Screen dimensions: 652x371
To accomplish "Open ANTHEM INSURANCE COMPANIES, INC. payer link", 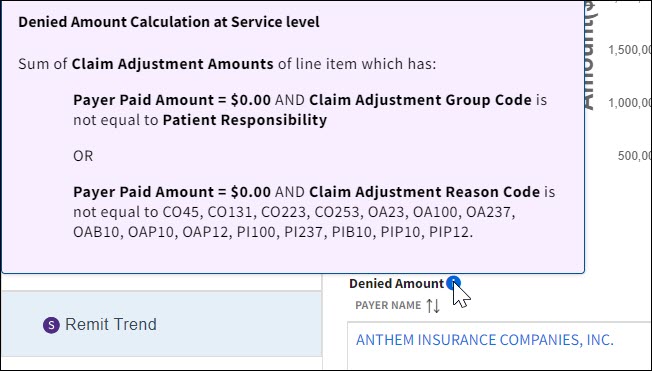I will pyautogui.click(x=484, y=340).
